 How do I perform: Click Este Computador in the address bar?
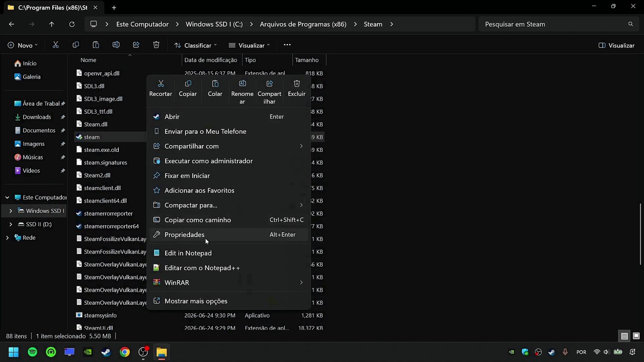coord(142,24)
